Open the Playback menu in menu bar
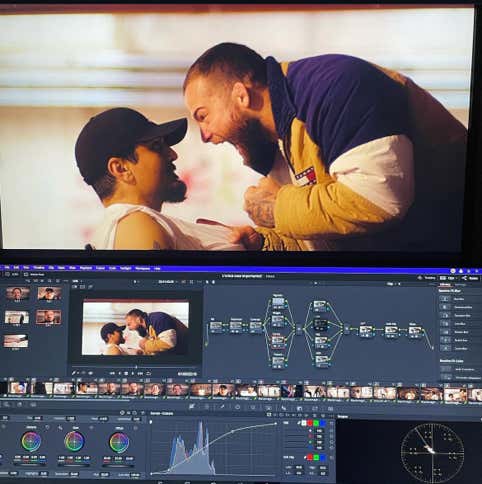The image size is (482, 484). click(x=86, y=268)
